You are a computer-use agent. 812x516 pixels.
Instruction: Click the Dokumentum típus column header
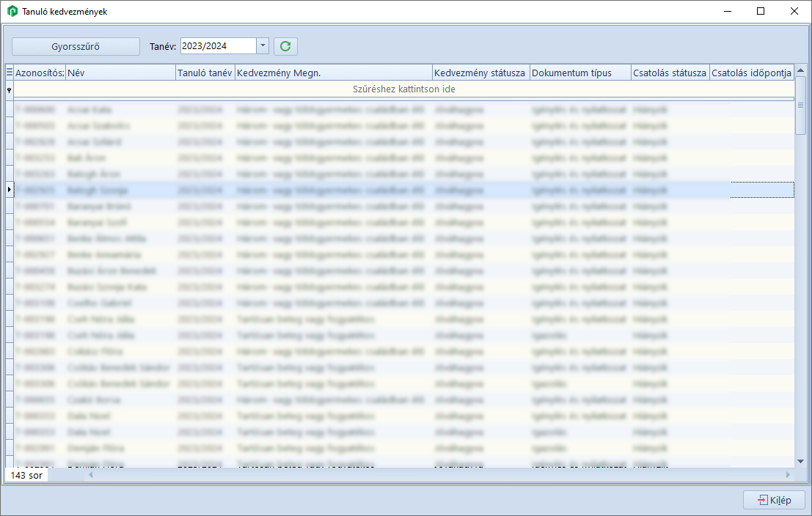point(579,73)
